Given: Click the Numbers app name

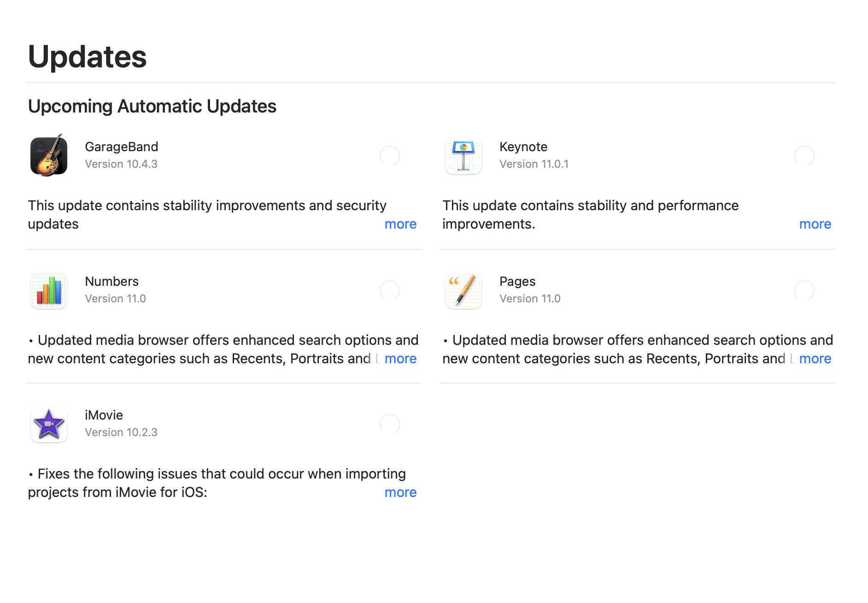Looking at the screenshot, I should pos(112,281).
